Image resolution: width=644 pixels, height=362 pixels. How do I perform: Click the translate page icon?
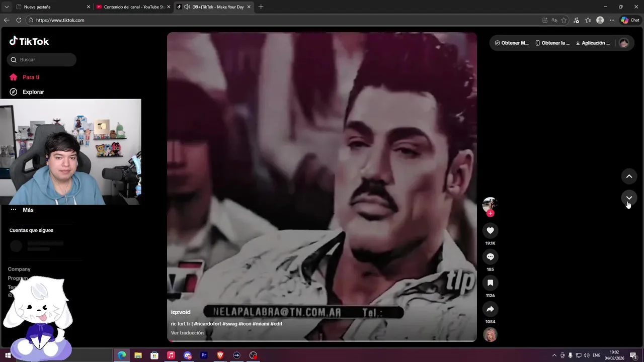[554, 20]
